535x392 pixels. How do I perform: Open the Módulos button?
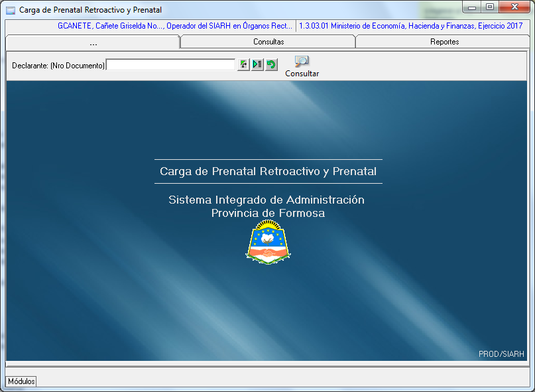tap(21, 381)
